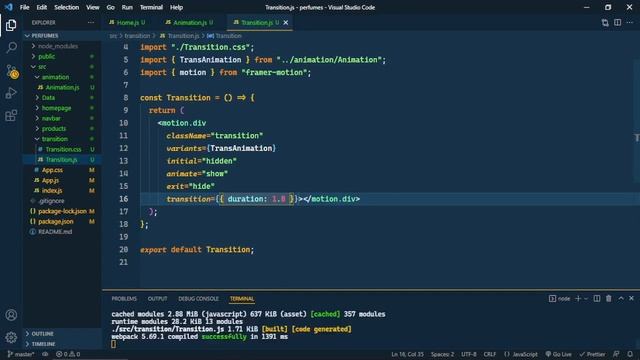Split the editor right
The height and width of the screenshot is (360, 640).
pyautogui.click(x=618, y=22)
